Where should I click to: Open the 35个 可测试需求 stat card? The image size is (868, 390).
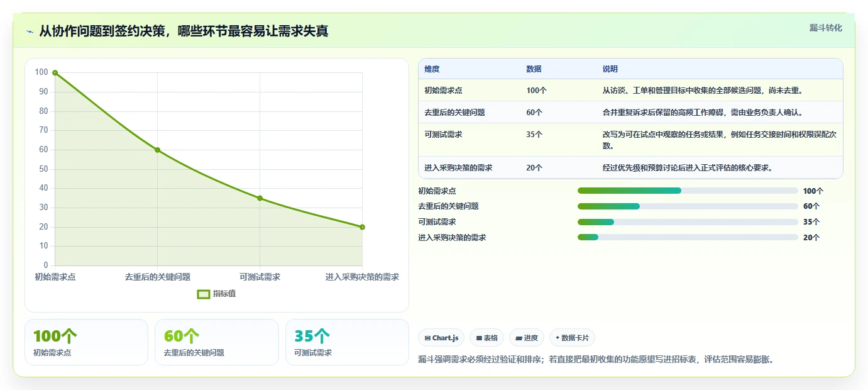(347, 342)
